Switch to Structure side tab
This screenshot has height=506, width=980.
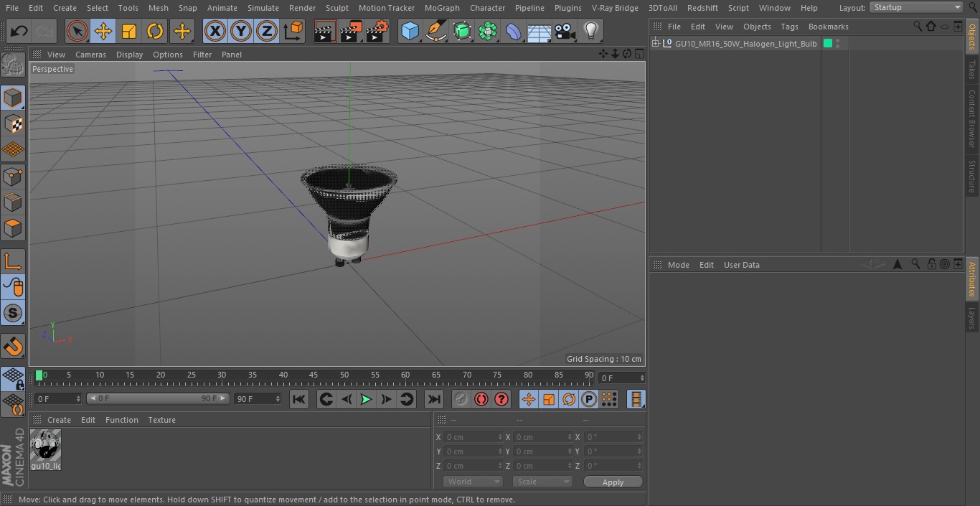[972, 176]
